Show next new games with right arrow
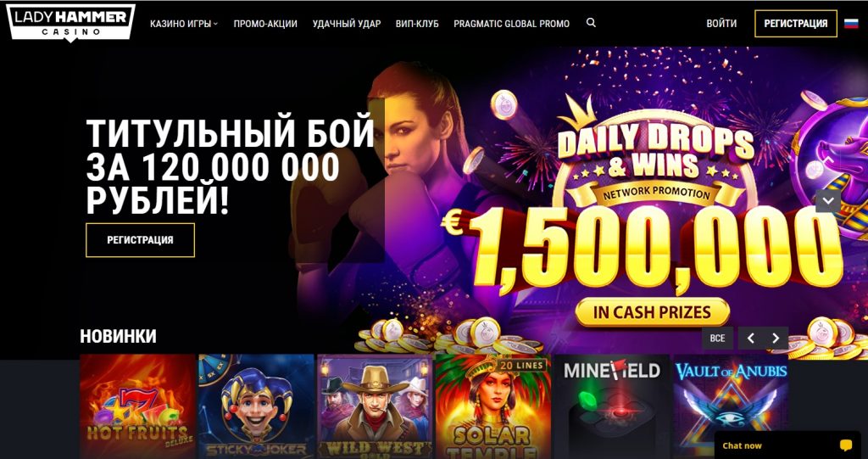This screenshot has height=459, width=868. [x=776, y=339]
